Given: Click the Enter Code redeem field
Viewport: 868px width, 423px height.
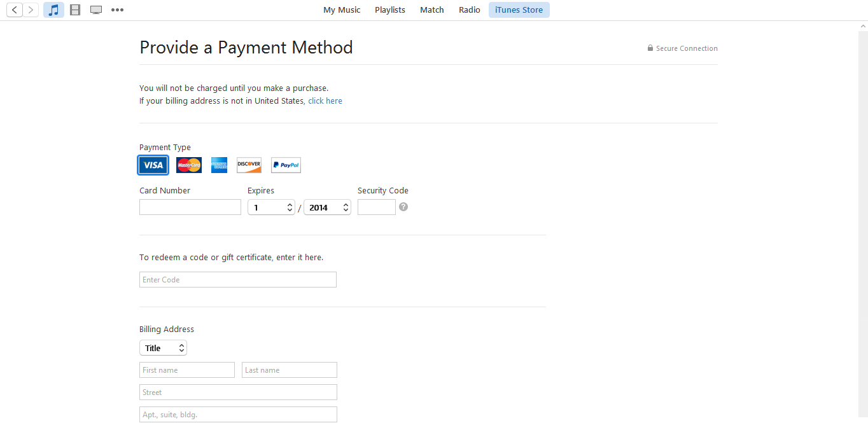Looking at the screenshot, I should click(x=238, y=280).
